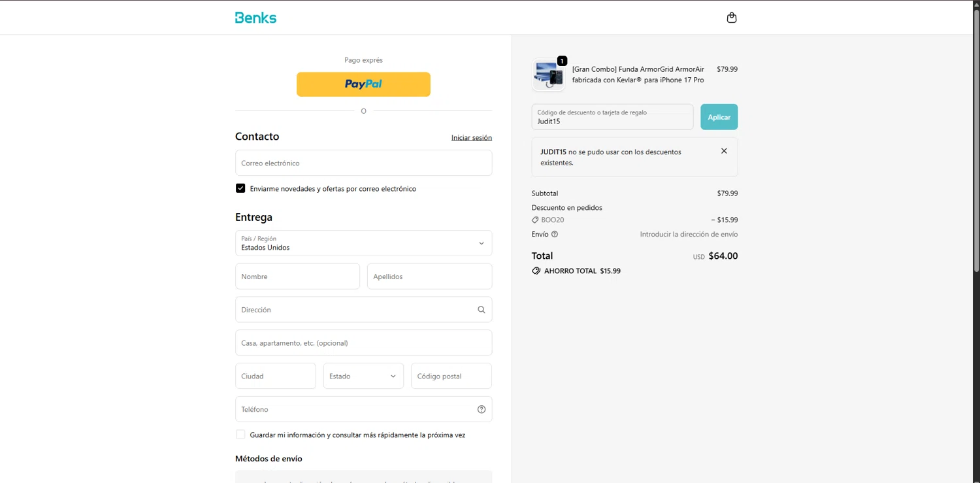This screenshot has width=980, height=483.
Task: Click the tag icon beside AHORRO TOTAL
Action: [536, 271]
